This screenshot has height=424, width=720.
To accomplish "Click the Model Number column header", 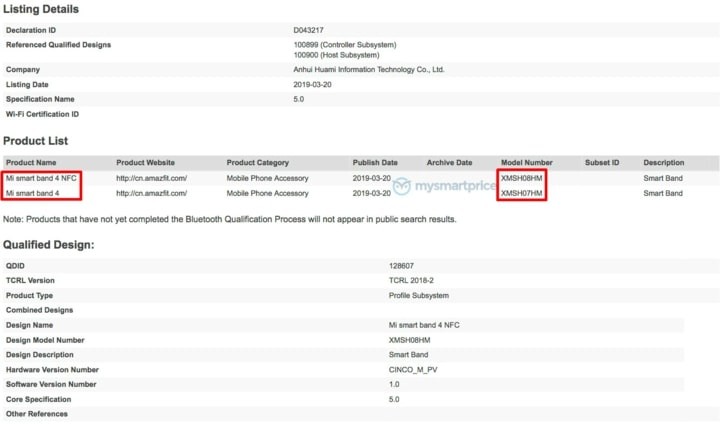I will pyautogui.click(x=527, y=163).
